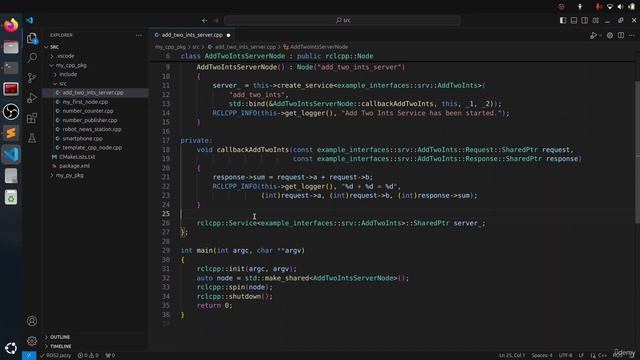Click my_cpp_pkg in the breadcrumb
The width and height of the screenshot is (640, 360).
point(170,47)
